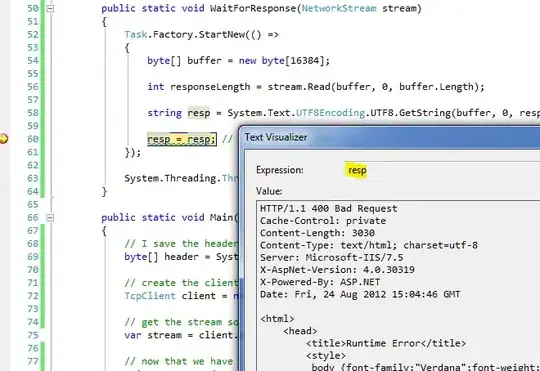Screen dimensions: 540x371
Task: Click 'X-Powered-By: ASP.NET' line
Action: [320, 282]
